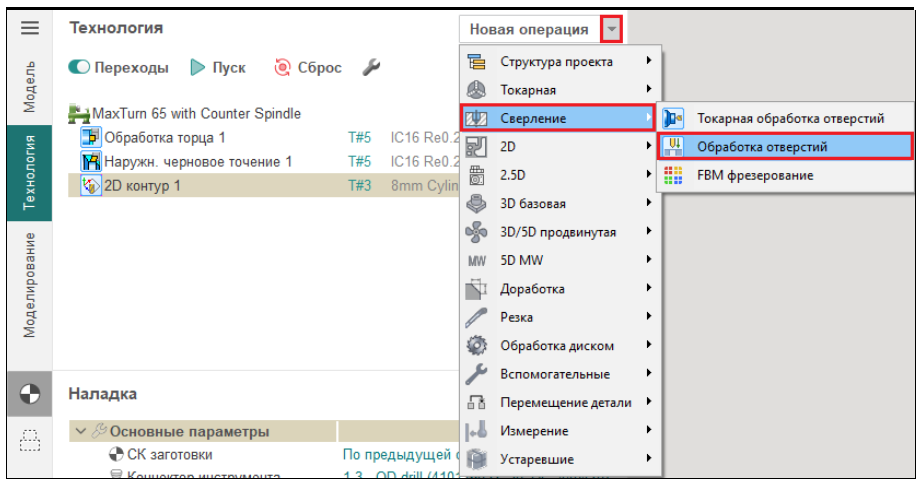Viewport: 921px width, 482px height.
Task: Select Токарная обработка отверстий option
Action: coord(789,119)
